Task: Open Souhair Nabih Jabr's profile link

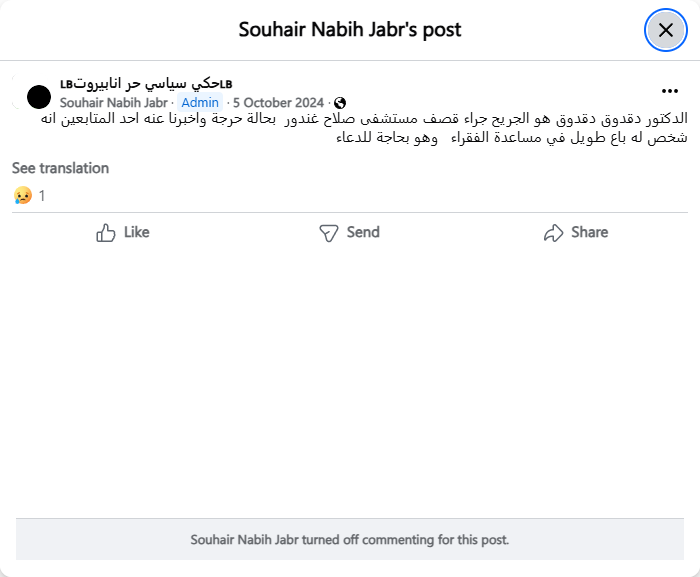Action: pos(113,103)
